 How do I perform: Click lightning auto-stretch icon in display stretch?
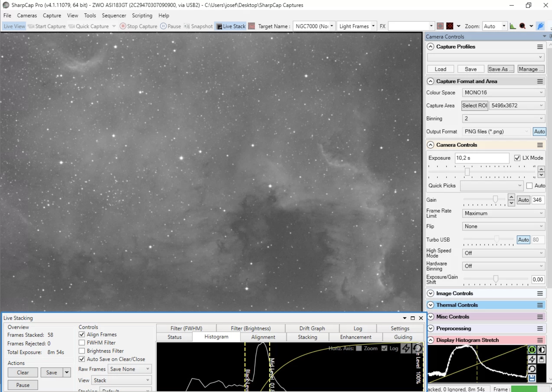pyautogui.click(x=532, y=359)
